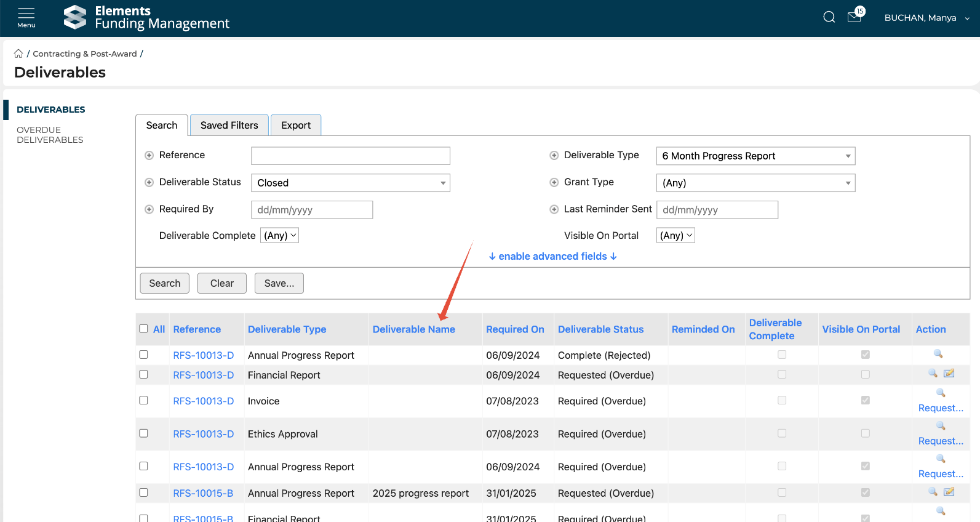Select checkbox for Ethics Approval row
This screenshot has width=980, height=522.
pos(144,433)
